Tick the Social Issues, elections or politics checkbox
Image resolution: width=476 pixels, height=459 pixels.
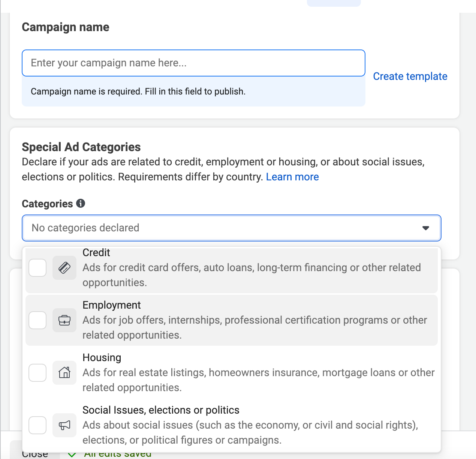click(37, 425)
